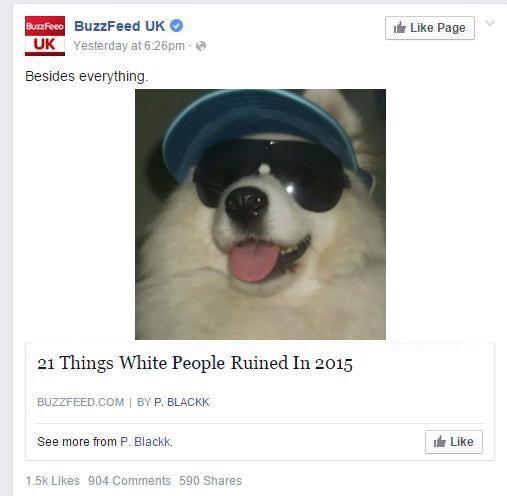The height and width of the screenshot is (496, 507).
Task: Click the thumbs-up icon beside P. Blackk Like
Action: (x=440, y=442)
